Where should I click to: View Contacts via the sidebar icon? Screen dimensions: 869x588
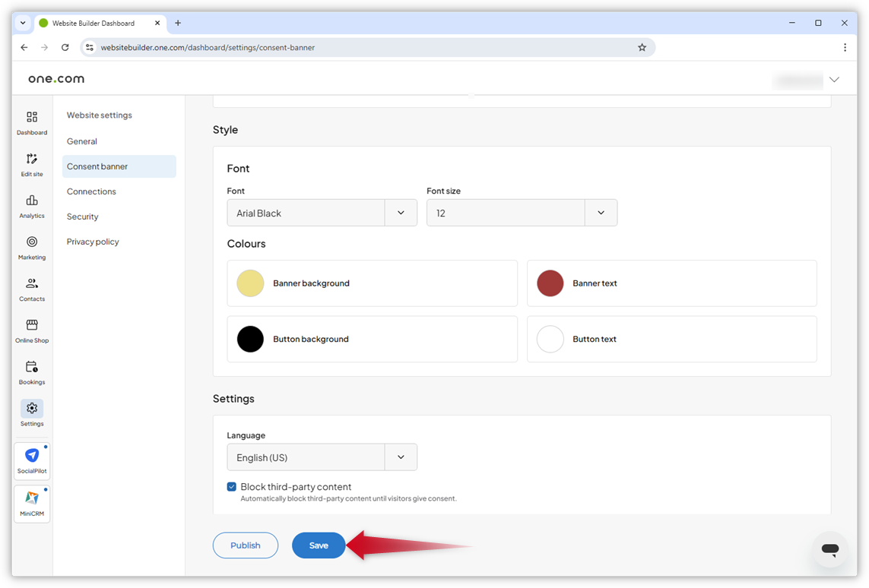tap(31, 289)
